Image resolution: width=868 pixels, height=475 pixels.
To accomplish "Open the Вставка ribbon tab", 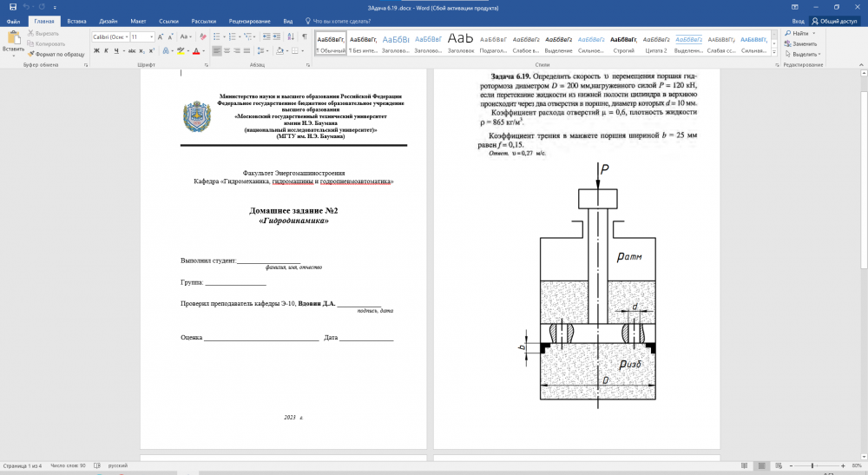I will click(76, 21).
